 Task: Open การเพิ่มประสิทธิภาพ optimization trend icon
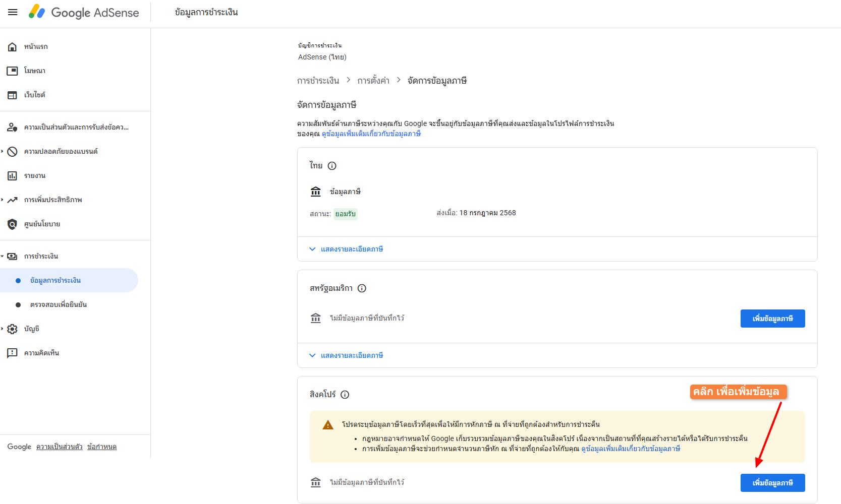tap(13, 200)
